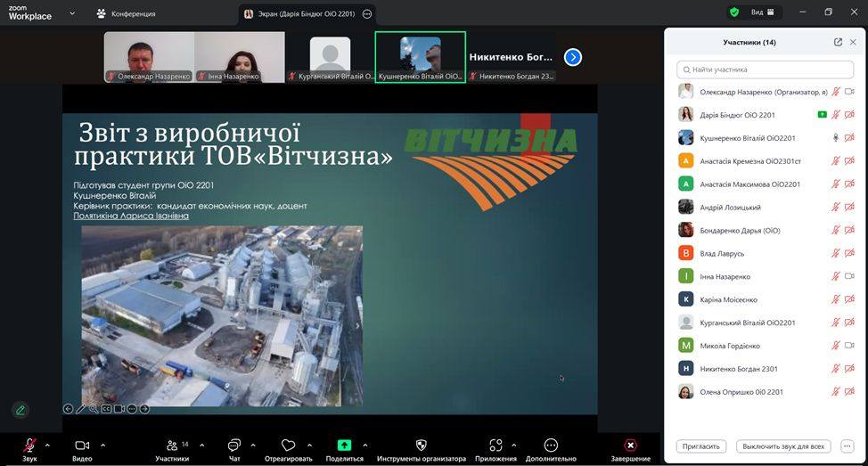Start camera with the Видео button
868x466 pixels.
point(82,450)
